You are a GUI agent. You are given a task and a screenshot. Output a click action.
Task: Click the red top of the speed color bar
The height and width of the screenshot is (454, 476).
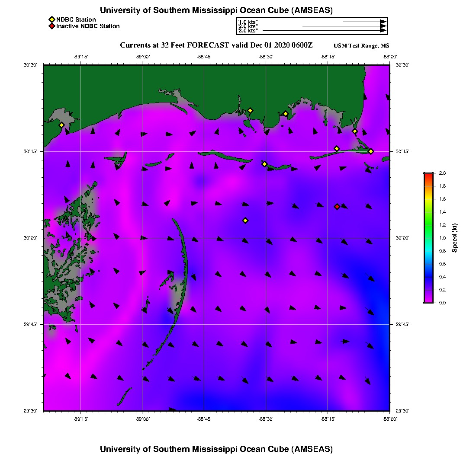428,175
